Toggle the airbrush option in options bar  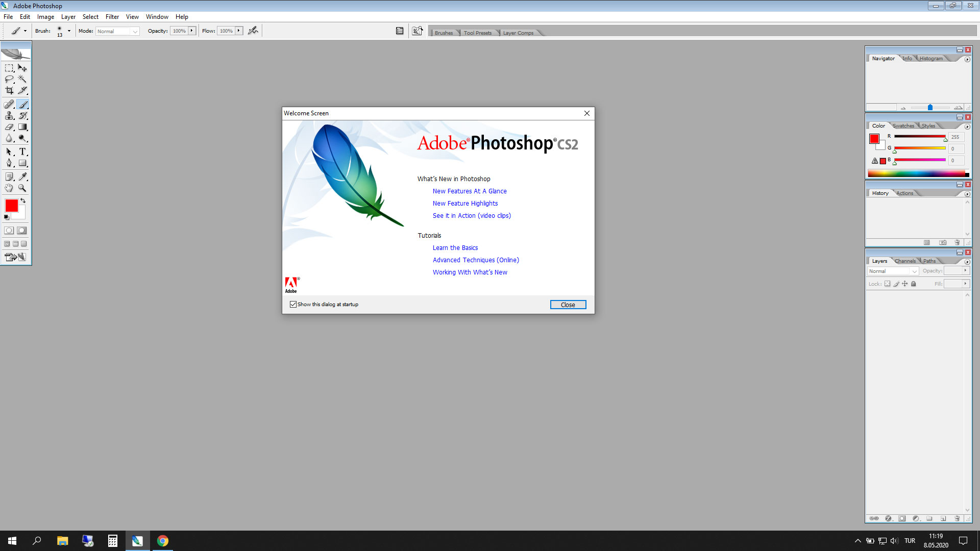coord(253,31)
